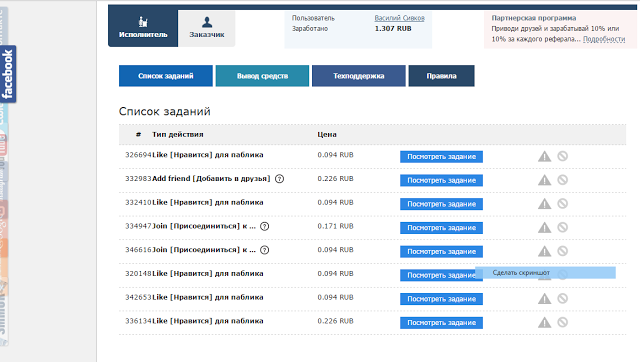View task 336134 with Посмотреть задание

click(x=441, y=323)
